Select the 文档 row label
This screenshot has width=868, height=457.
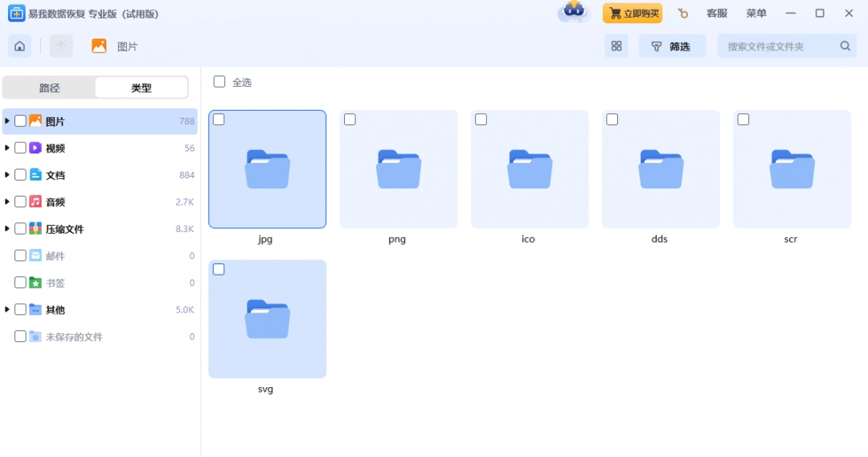[x=55, y=175]
